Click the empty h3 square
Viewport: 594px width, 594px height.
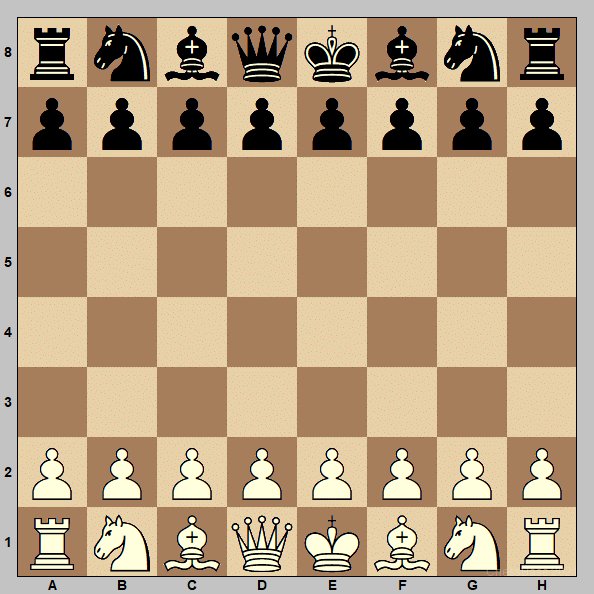click(542, 403)
